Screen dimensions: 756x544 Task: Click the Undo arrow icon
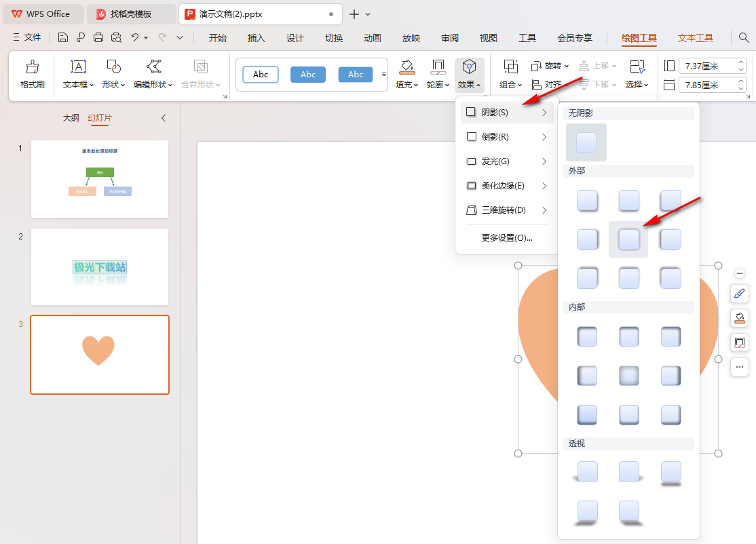click(135, 37)
